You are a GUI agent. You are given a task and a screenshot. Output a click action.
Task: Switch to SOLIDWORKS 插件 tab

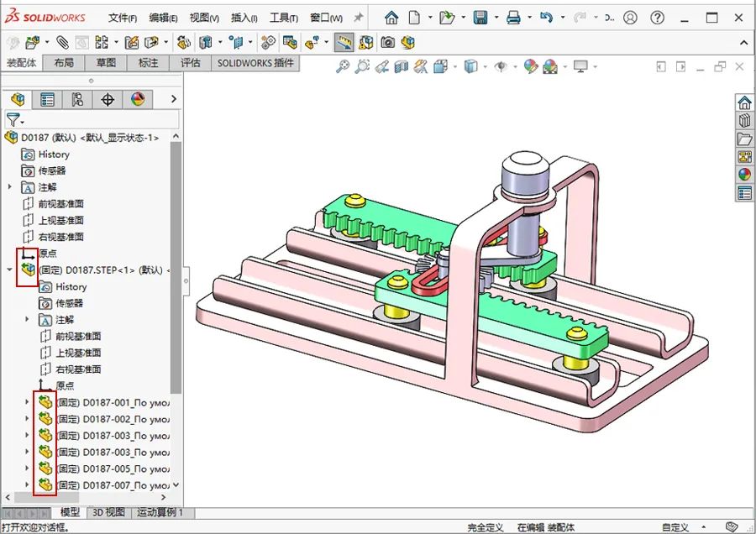coord(255,63)
